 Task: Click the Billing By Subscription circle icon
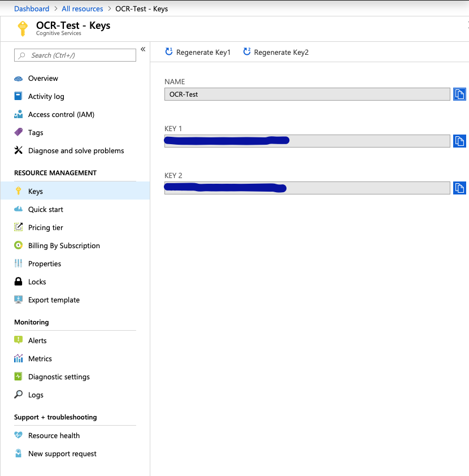point(18,245)
